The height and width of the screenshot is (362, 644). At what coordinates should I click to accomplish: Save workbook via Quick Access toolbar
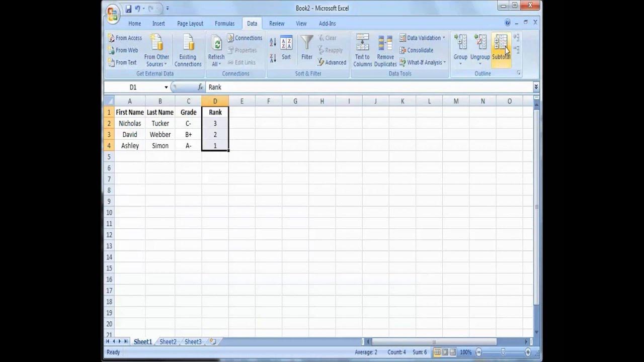128,9
